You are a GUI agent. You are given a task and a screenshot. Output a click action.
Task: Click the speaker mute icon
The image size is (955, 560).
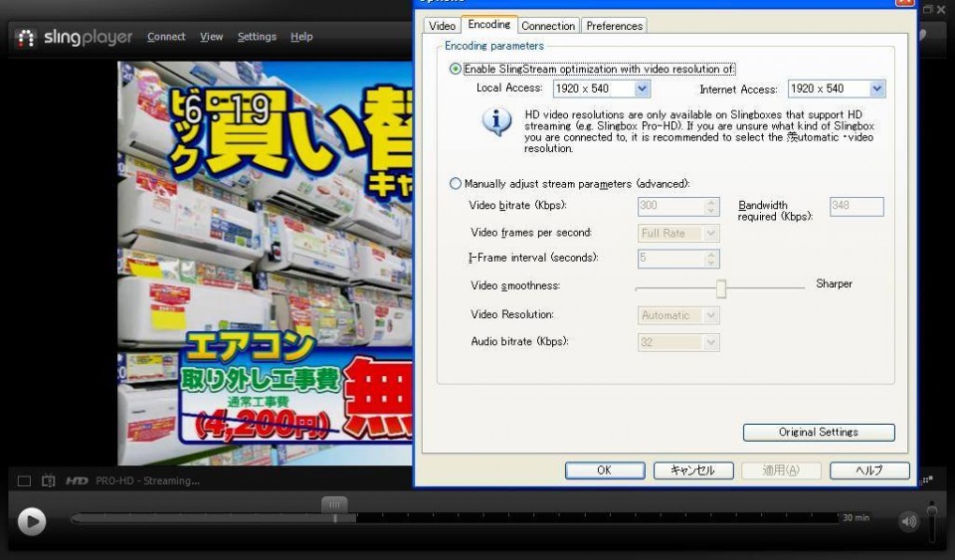click(908, 521)
